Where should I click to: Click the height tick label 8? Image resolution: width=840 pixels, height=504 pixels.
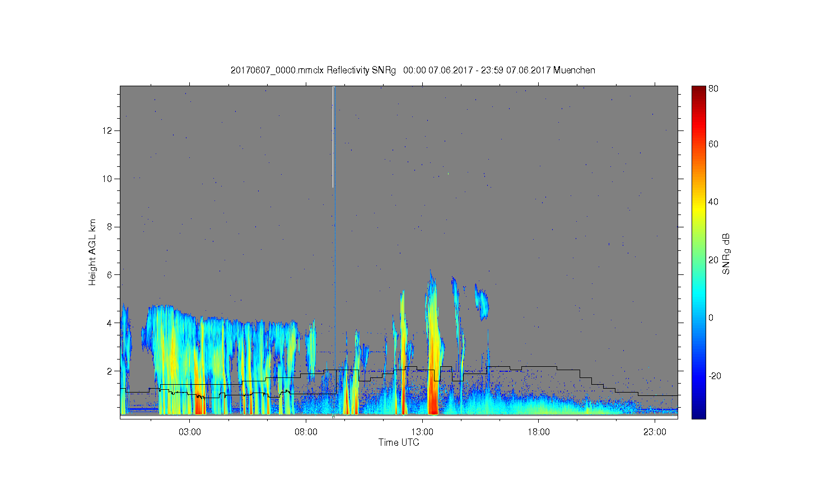click(110, 227)
